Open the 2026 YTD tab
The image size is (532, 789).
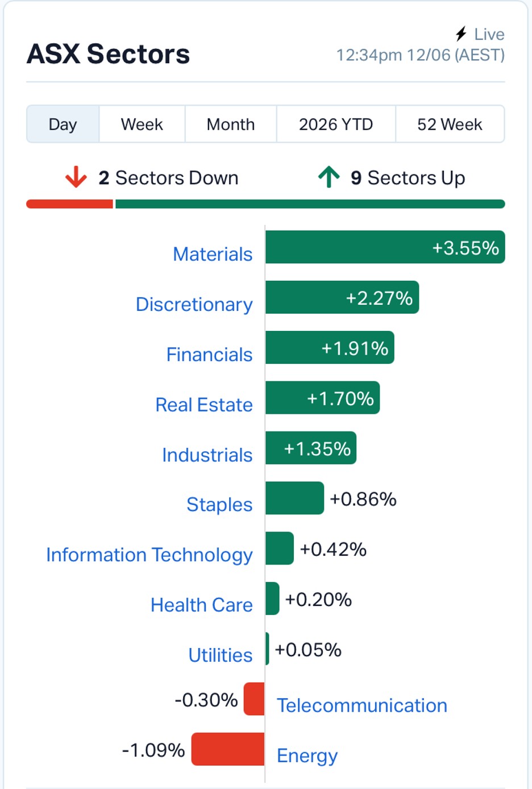coord(336,124)
